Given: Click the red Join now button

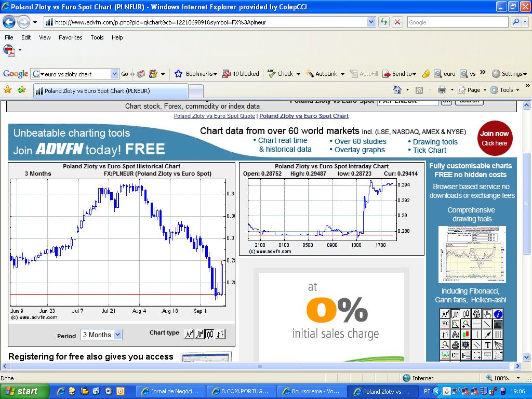Looking at the screenshot, I should coord(495,138).
